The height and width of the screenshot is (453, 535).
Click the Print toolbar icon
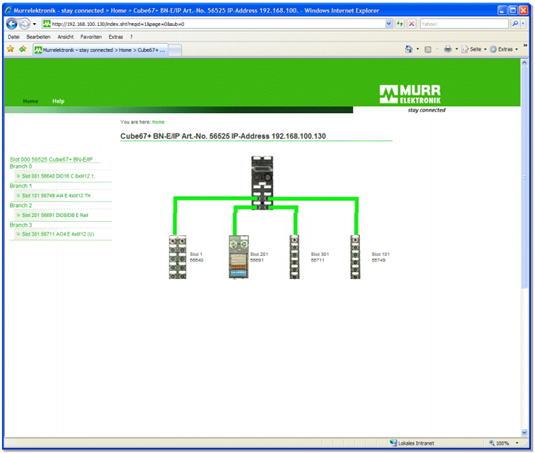pos(448,49)
